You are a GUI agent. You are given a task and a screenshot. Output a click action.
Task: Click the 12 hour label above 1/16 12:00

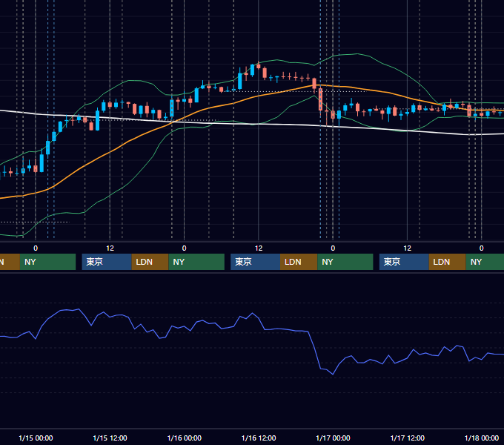(259, 248)
